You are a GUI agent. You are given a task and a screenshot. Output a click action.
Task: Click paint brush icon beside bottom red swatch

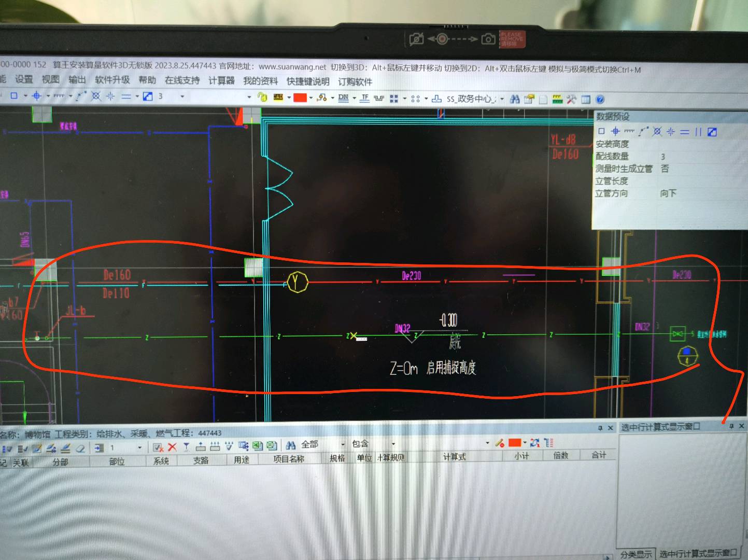(500, 443)
